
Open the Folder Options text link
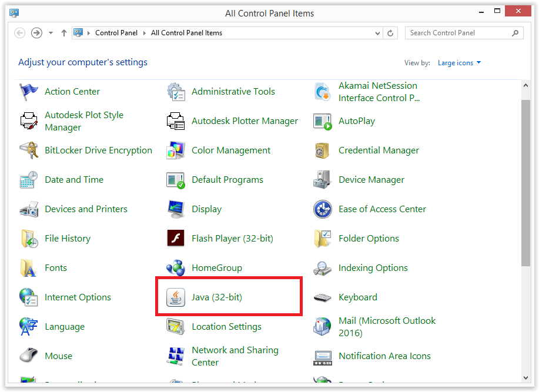tap(369, 239)
